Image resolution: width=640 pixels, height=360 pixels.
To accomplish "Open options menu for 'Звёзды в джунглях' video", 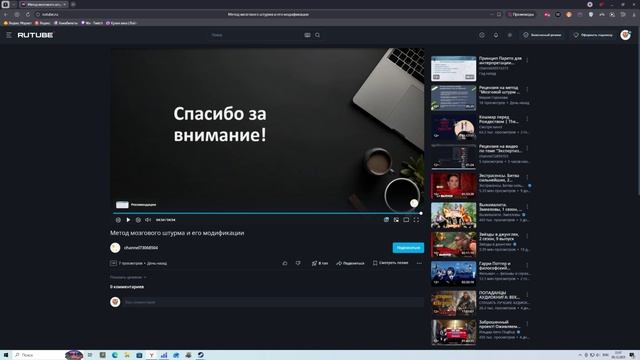I will 527,236.
